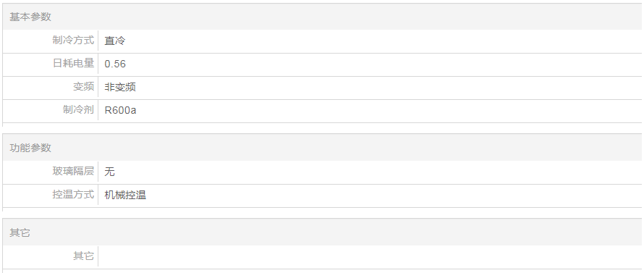Click the 机械控温 value text

pyautogui.click(x=125, y=195)
